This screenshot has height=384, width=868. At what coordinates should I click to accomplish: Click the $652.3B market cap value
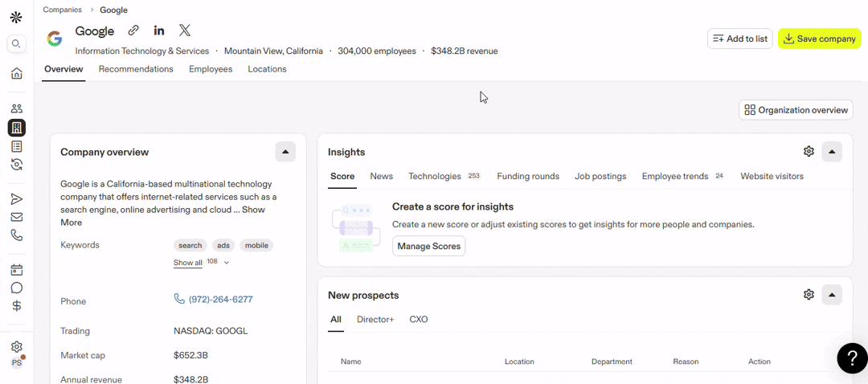point(191,355)
